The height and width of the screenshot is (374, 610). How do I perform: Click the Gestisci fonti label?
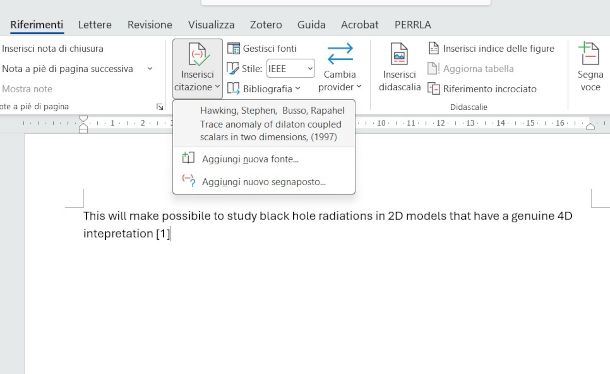pos(270,49)
